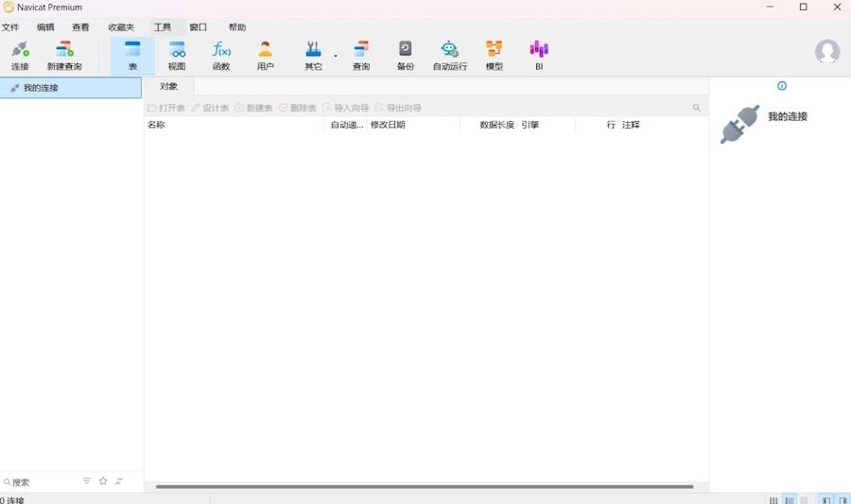Open the 收藏夹 (Favorites) menu
Image resolution: width=851 pixels, height=504 pixels.
[x=121, y=27]
